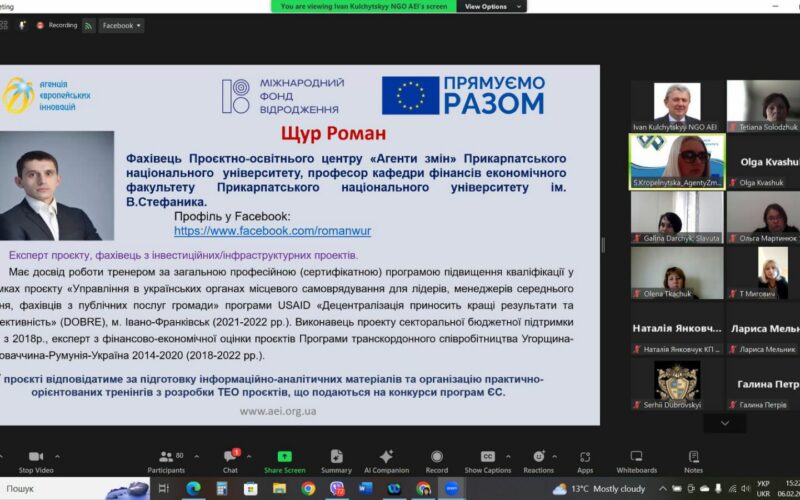
Task: Expand the View Options dropdown
Action: pos(488,6)
